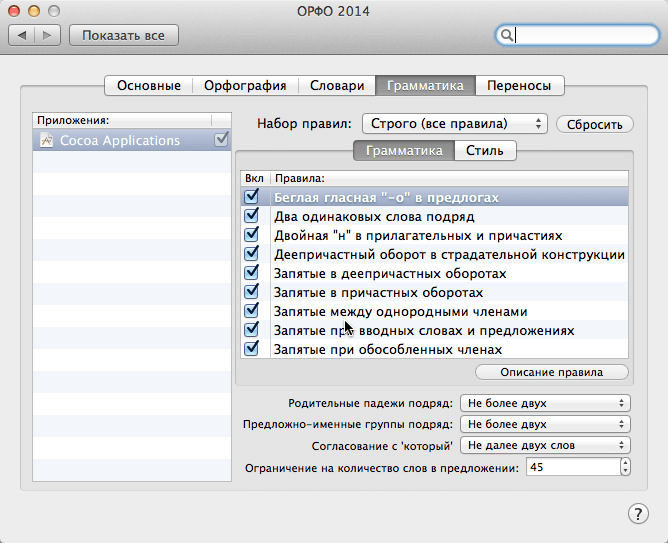Go back with the left arrow button
Screen dimensions: 668x543
pyautogui.click(x=22, y=35)
